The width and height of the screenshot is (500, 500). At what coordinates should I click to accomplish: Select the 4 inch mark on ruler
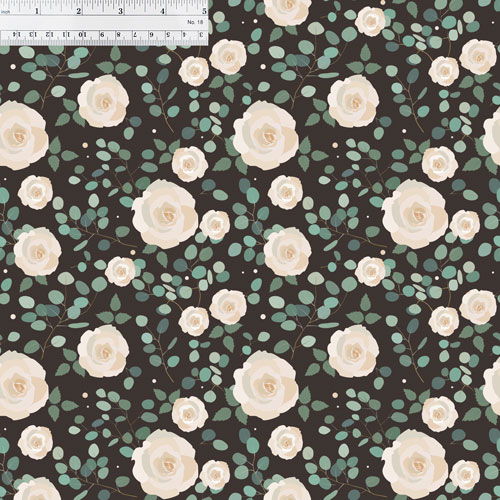point(163,11)
